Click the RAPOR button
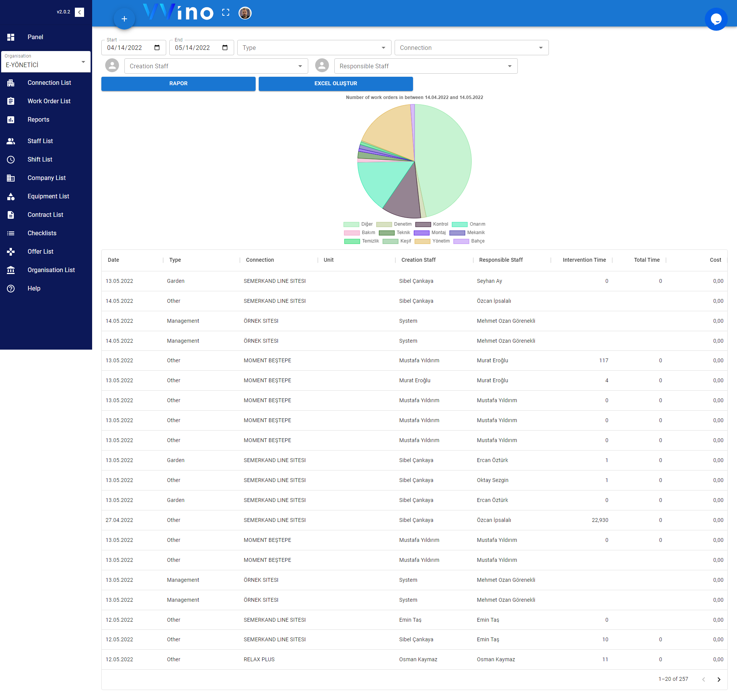The image size is (737, 700). pyautogui.click(x=178, y=83)
